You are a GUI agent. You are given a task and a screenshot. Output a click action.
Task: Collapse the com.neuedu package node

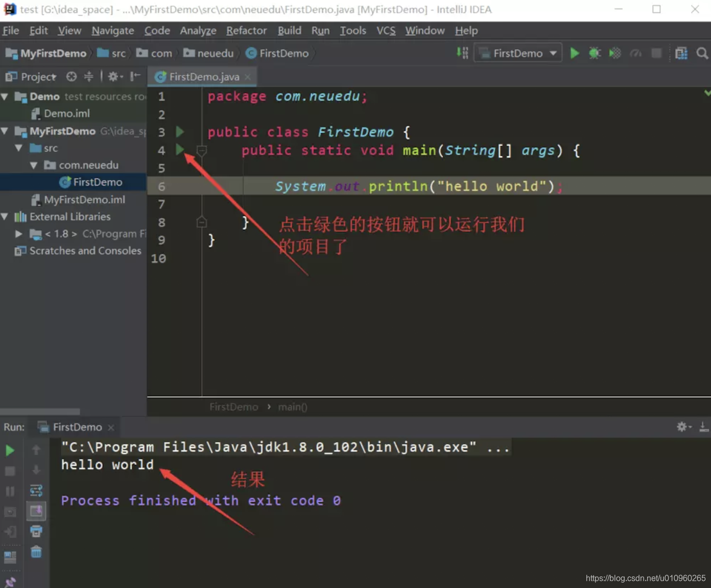point(34,165)
